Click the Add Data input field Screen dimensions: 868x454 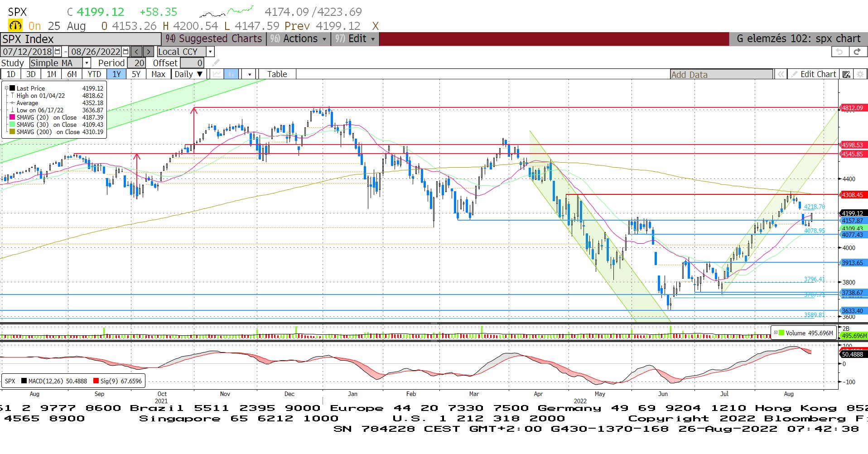pos(721,74)
